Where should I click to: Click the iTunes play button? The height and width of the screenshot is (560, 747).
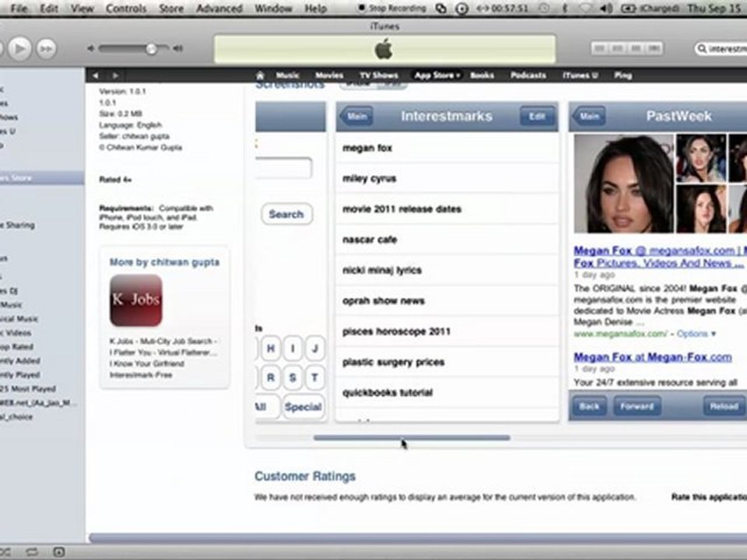[19, 48]
